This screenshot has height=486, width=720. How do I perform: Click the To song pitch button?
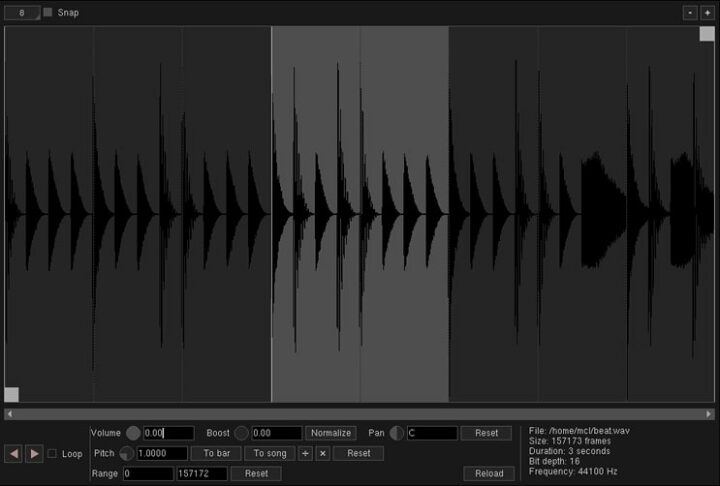[x=270, y=453]
